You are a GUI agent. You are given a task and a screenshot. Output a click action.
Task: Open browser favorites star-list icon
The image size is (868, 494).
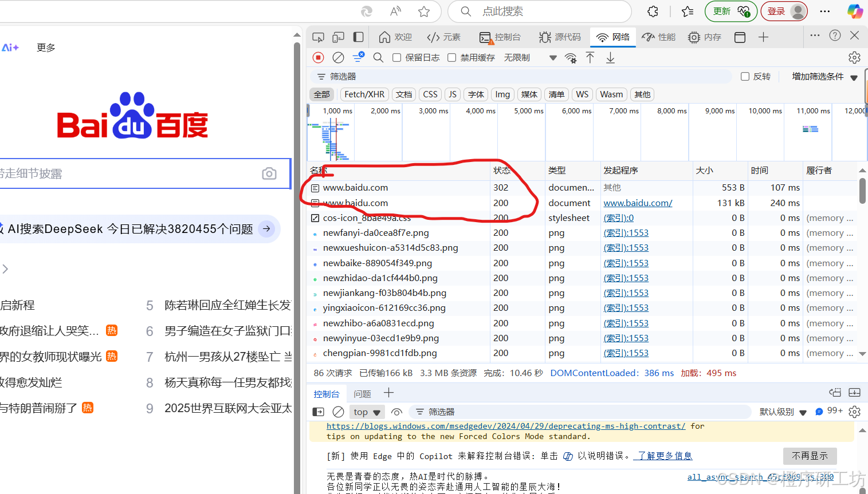688,11
